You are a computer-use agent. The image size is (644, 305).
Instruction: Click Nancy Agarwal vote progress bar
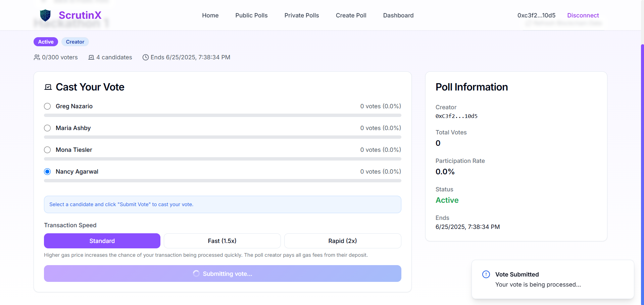point(222,181)
